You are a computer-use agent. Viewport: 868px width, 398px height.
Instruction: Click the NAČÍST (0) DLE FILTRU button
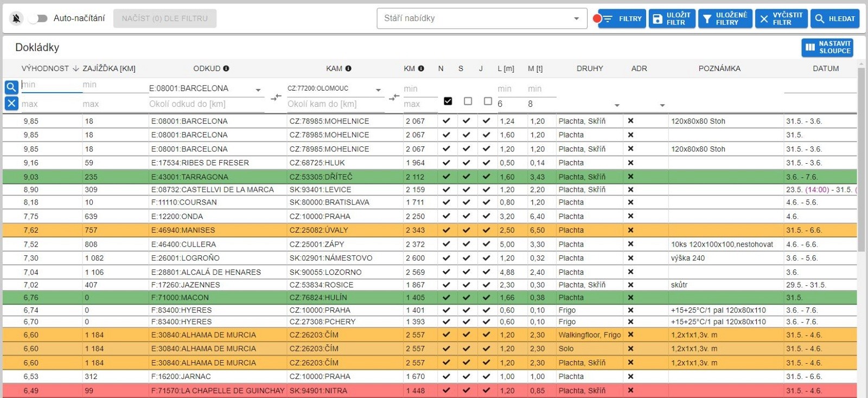165,18
